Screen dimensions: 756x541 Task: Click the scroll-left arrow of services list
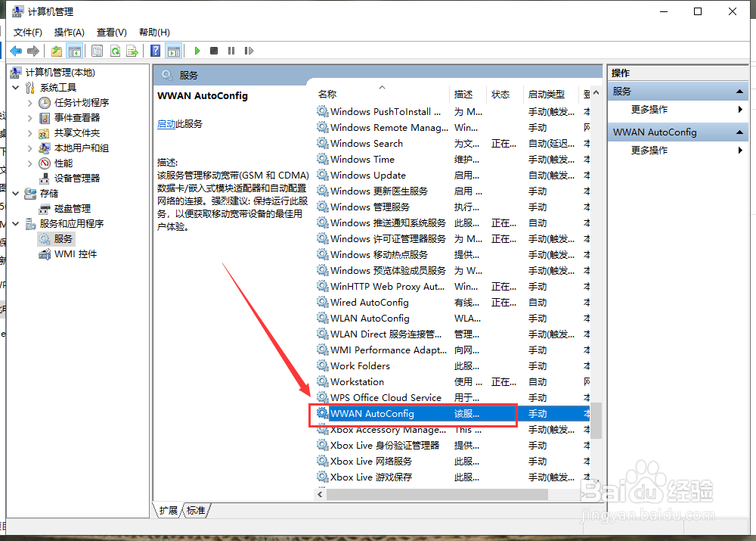(x=320, y=495)
